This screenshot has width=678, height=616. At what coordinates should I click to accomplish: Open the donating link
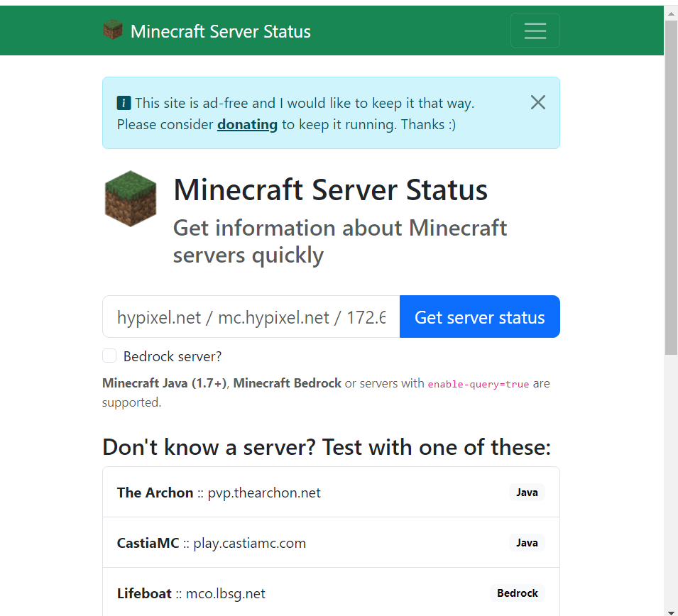tap(247, 124)
